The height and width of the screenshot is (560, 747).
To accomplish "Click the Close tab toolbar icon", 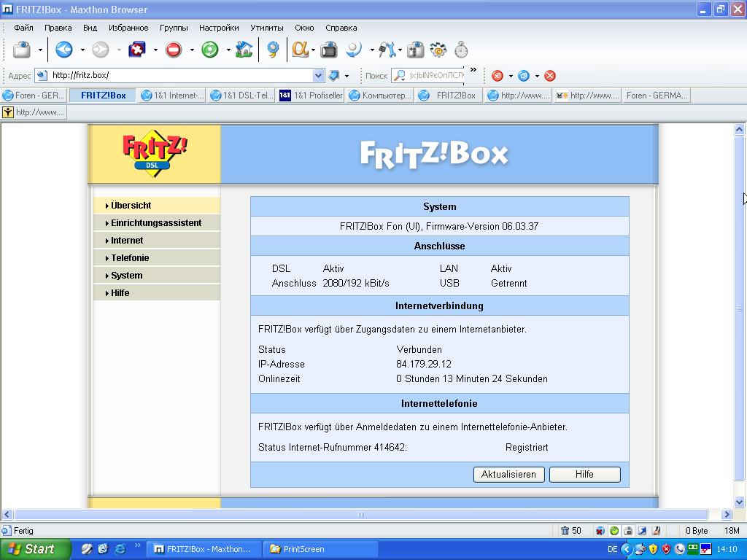I will coord(137,50).
